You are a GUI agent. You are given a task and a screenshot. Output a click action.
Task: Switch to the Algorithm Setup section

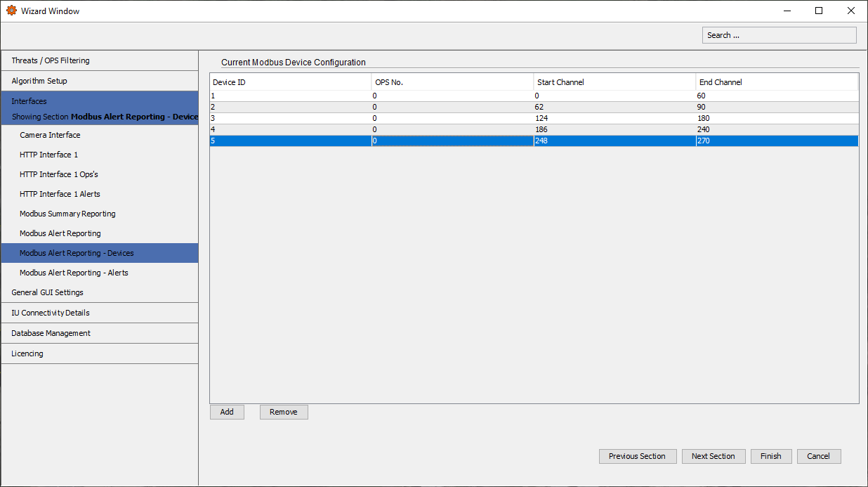pos(42,81)
